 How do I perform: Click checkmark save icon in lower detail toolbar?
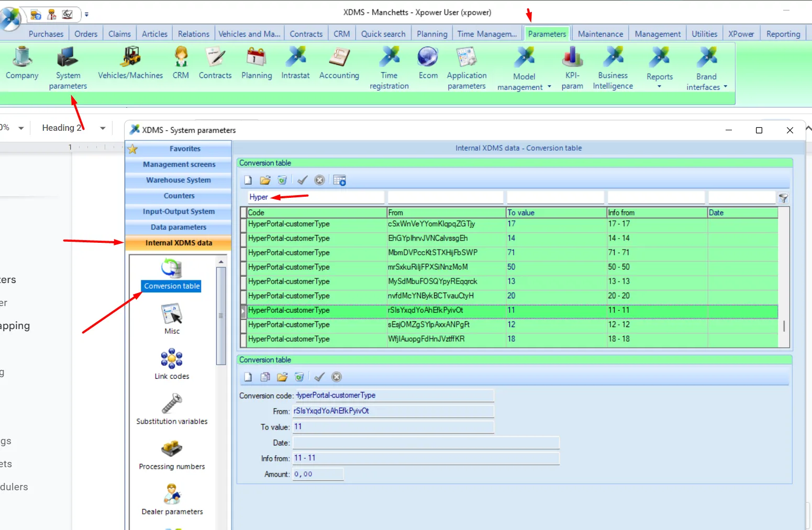point(319,377)
